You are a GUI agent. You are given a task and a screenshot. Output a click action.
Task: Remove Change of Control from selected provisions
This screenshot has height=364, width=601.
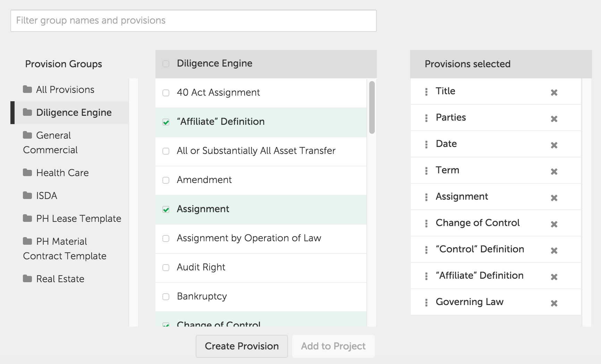[554, 224]
